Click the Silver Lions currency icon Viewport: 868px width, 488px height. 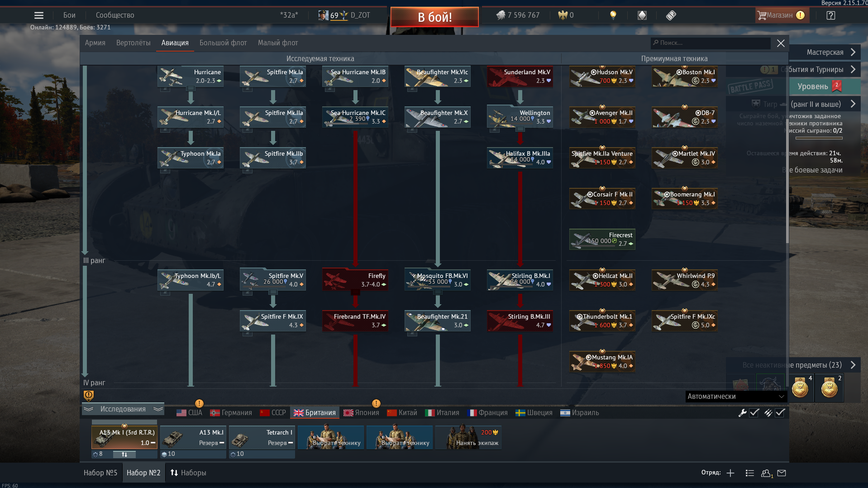(501, 15)
